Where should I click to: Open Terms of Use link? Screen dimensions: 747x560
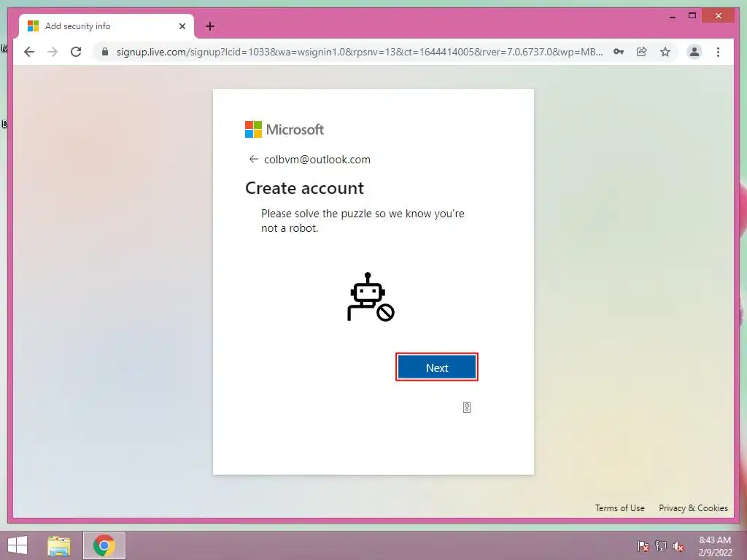(x=619, y=508)
